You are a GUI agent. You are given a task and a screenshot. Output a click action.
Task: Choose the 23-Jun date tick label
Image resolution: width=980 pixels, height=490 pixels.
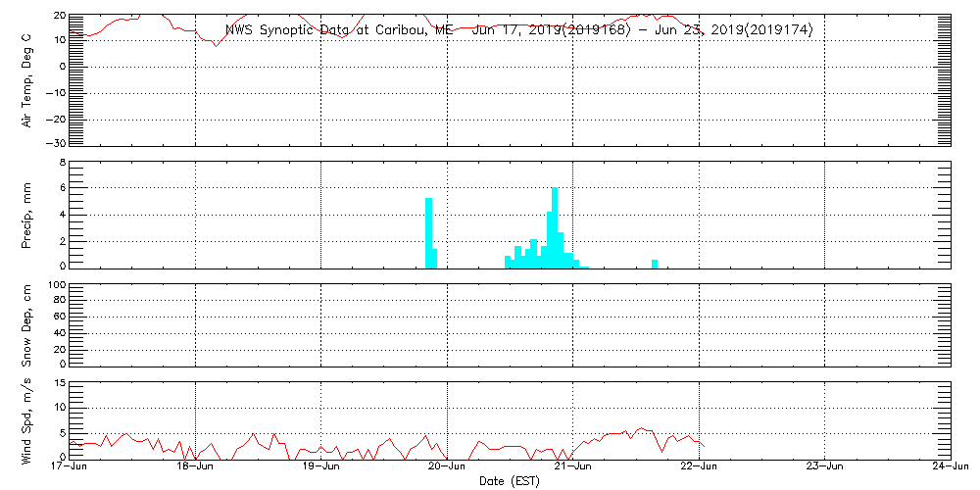[825, 468]
